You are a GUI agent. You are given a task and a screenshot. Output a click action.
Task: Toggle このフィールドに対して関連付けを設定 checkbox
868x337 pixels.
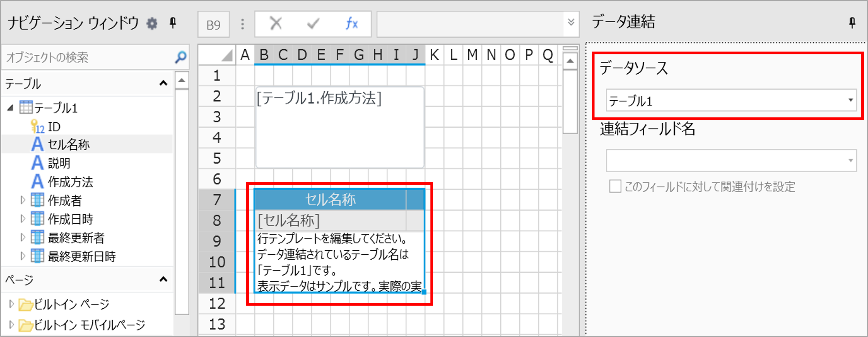tap(615, 186)
